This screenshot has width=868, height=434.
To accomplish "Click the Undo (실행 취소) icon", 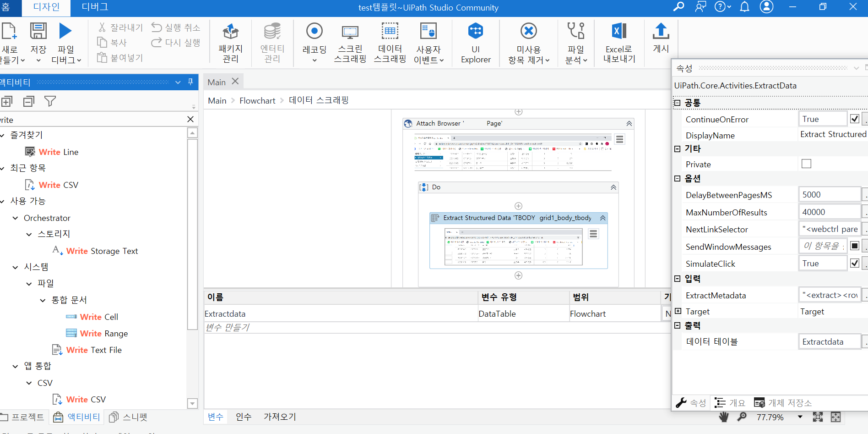I will point(157,27).
